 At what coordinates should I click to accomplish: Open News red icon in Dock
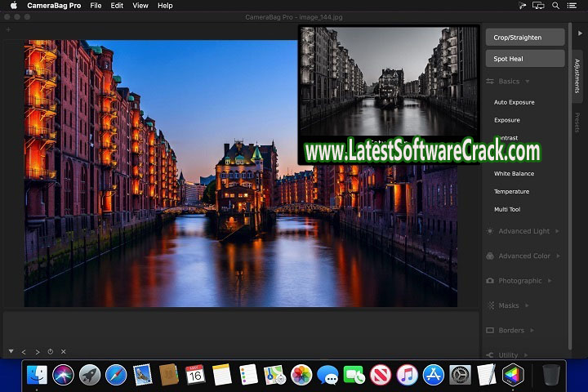point(381,374)
